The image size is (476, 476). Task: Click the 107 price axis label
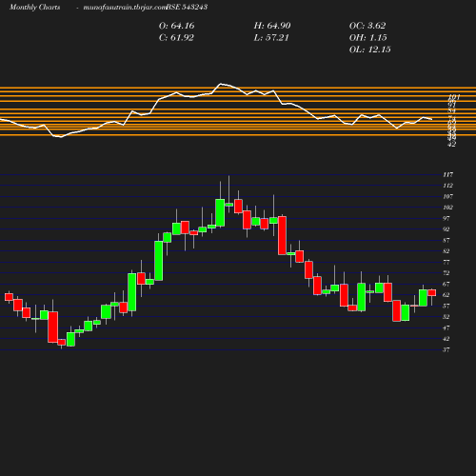coord(447,197)
